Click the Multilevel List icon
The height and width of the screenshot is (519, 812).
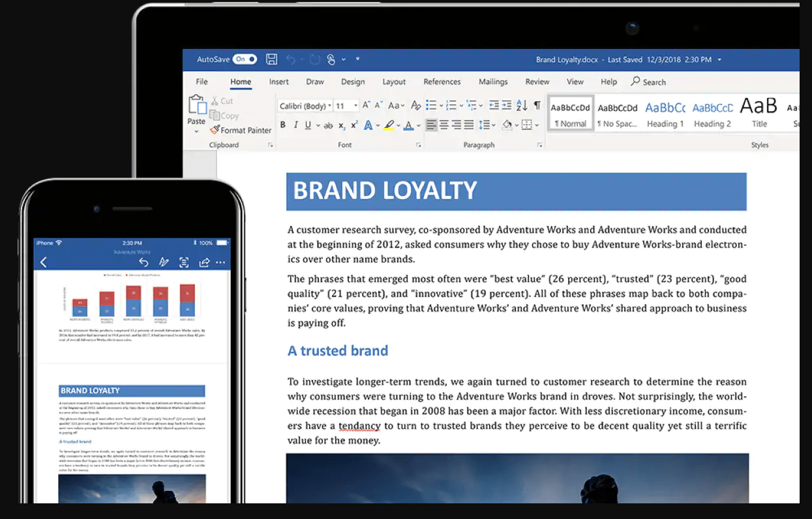click(472, 105)
